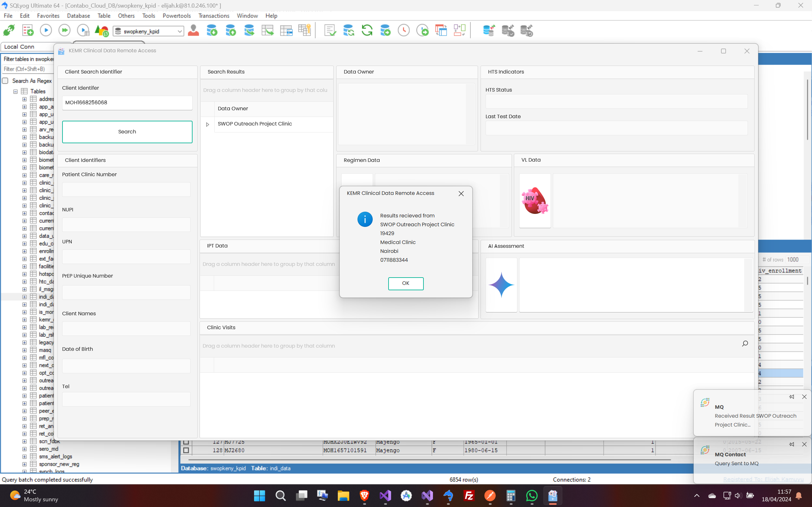Click the execute query play icon
The image size is (812, 507).
[46, 30]
